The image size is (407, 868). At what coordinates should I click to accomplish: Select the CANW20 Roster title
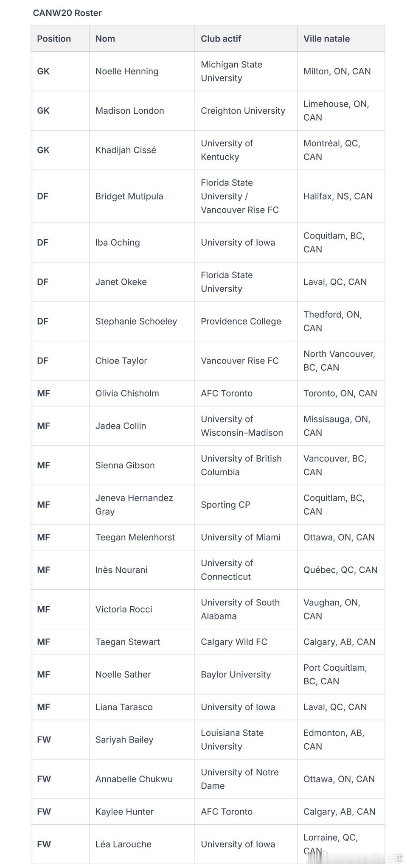(67, 13)
